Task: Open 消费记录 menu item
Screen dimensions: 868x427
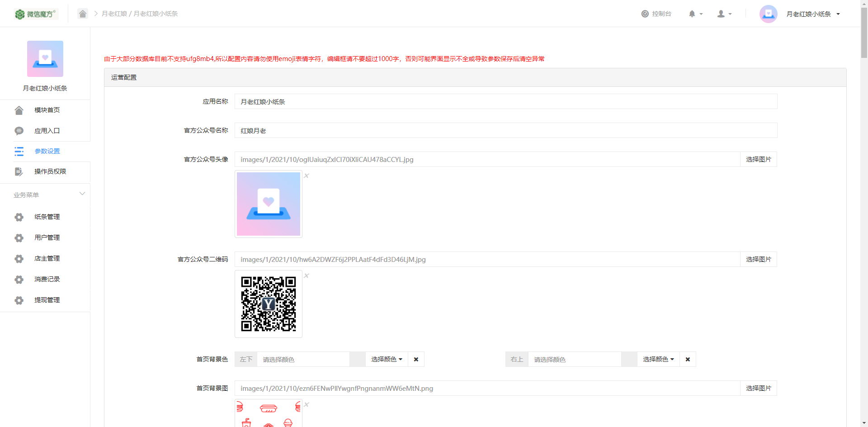Action: (47, 280)
